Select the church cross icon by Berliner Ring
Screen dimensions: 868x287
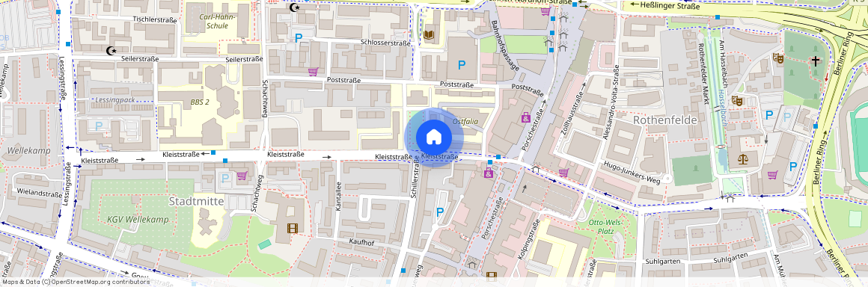(815, 61)
